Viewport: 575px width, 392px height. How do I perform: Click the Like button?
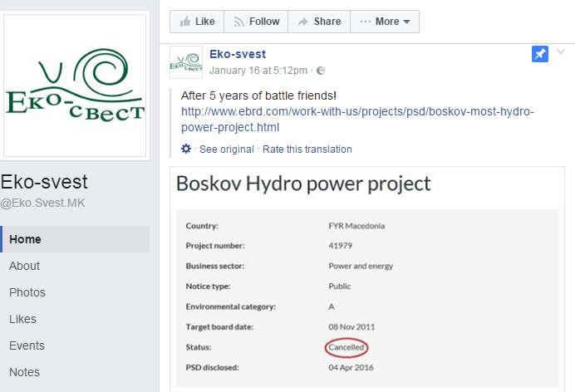[x=197, y=22]
